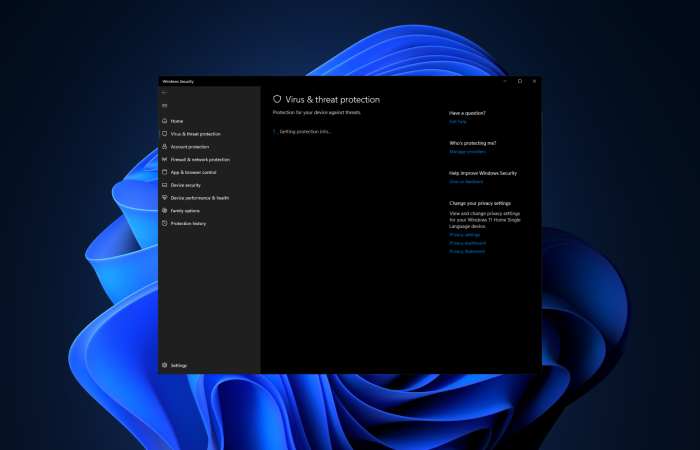Open Firewall & network protection

[200, 159]
